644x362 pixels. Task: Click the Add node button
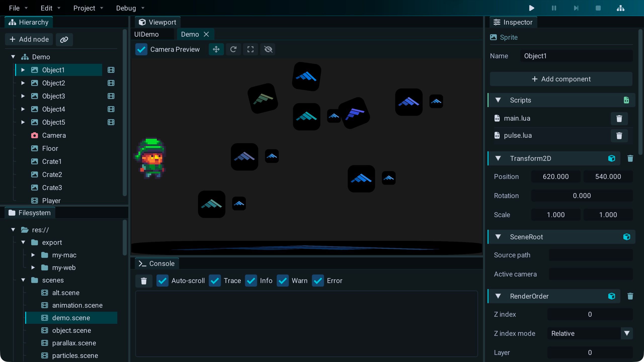[x=29, y=39]
